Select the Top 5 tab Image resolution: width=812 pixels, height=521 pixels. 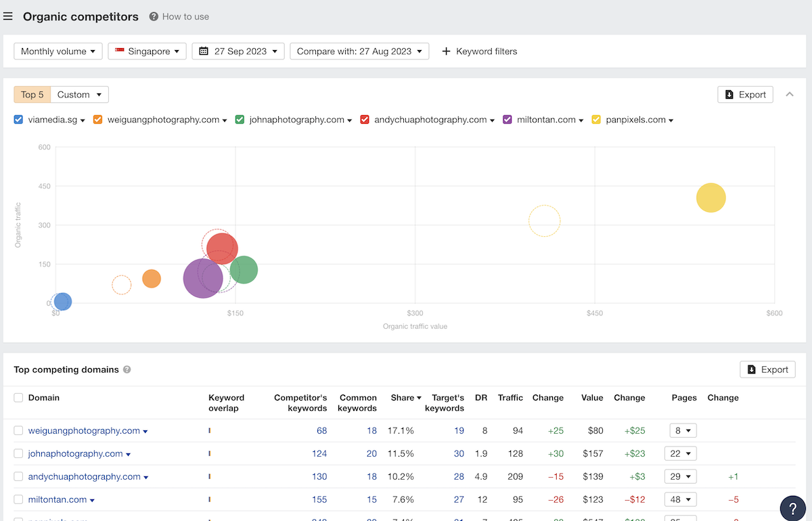coord(32,95)
